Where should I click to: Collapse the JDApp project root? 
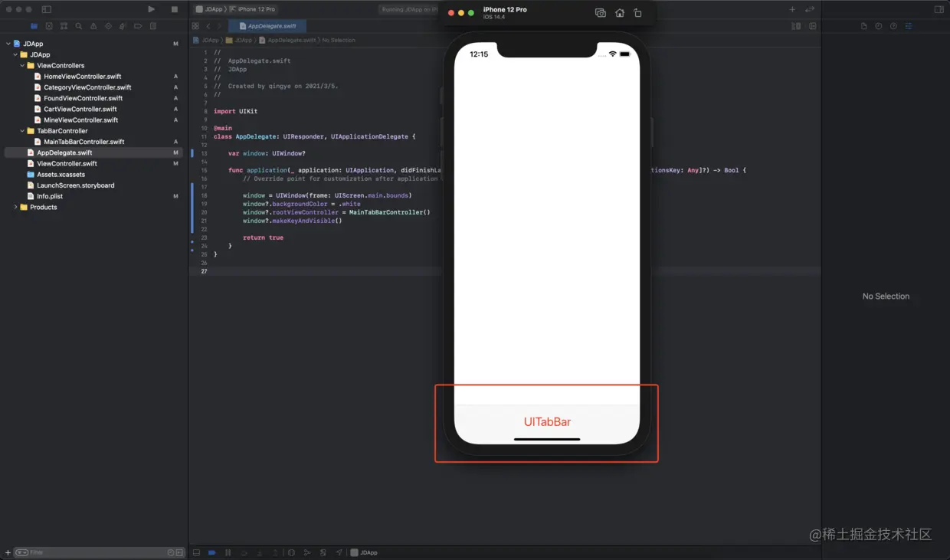point(8,44)
